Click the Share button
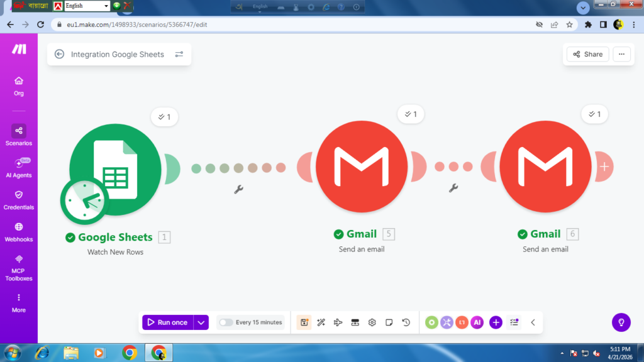The width and height of the screenshot is (644, 362). 588,54
